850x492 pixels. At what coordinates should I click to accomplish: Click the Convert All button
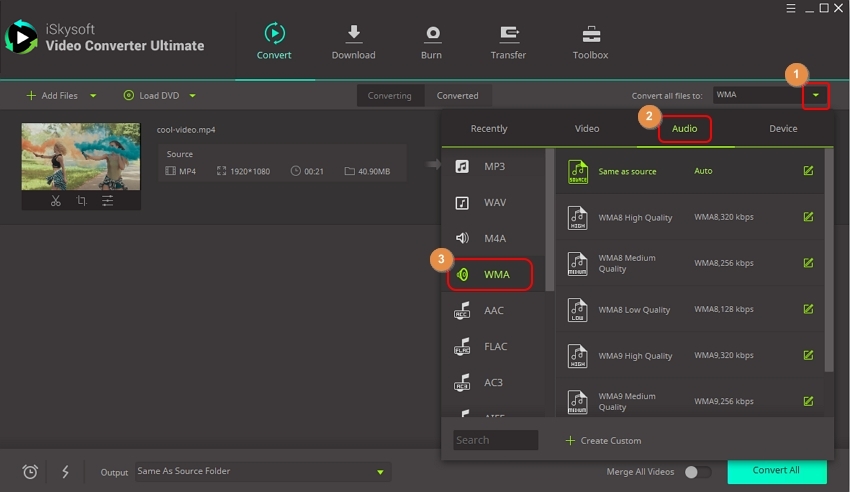(x=776, y=471)
